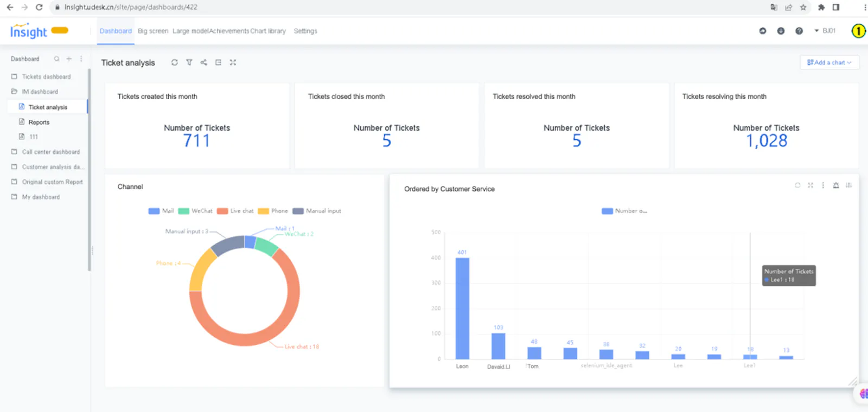Screen dimensions: 868x412
Task: Open the Large model tab
Action: click(x=190, y=31)
